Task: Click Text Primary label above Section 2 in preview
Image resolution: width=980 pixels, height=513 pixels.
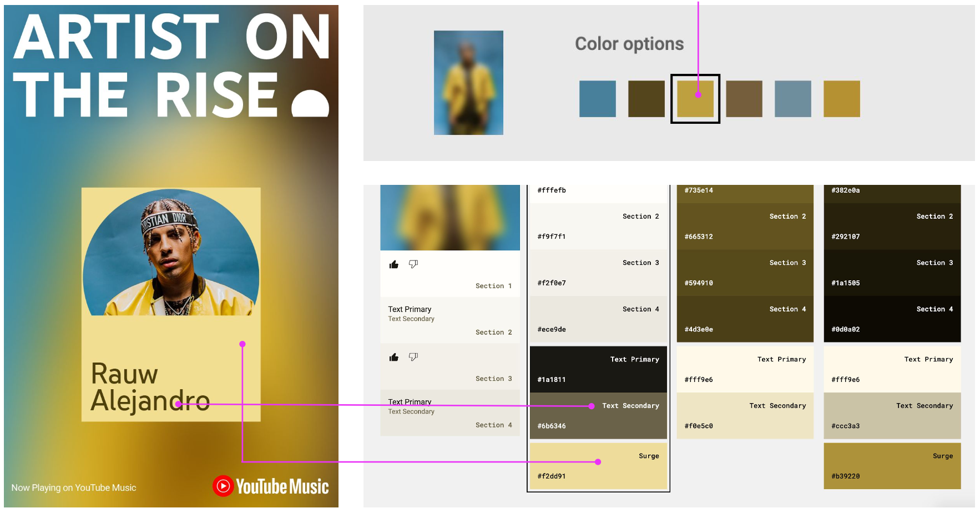Action: pos(410,309)
